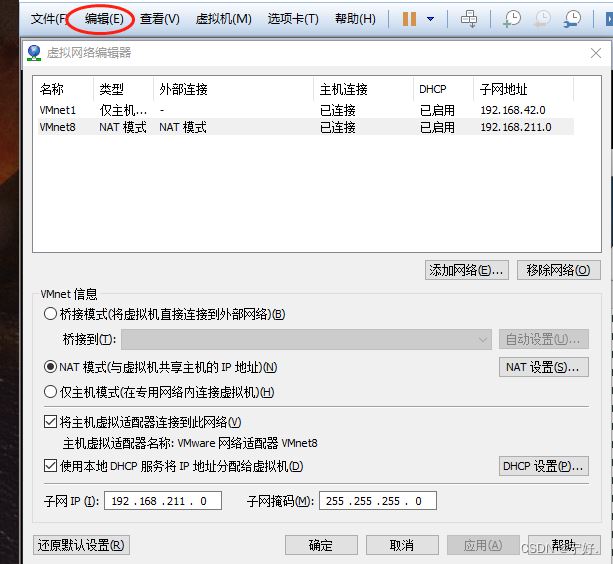Open the 帮助(H) menu
The width and height of the screenshot is (613, 564).
click(x=355, y=18)
